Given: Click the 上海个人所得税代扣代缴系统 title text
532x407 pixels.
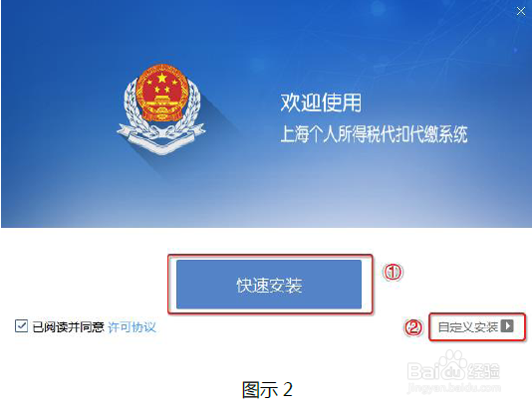Looking at the screenshot, I should [x=374, y=134].
